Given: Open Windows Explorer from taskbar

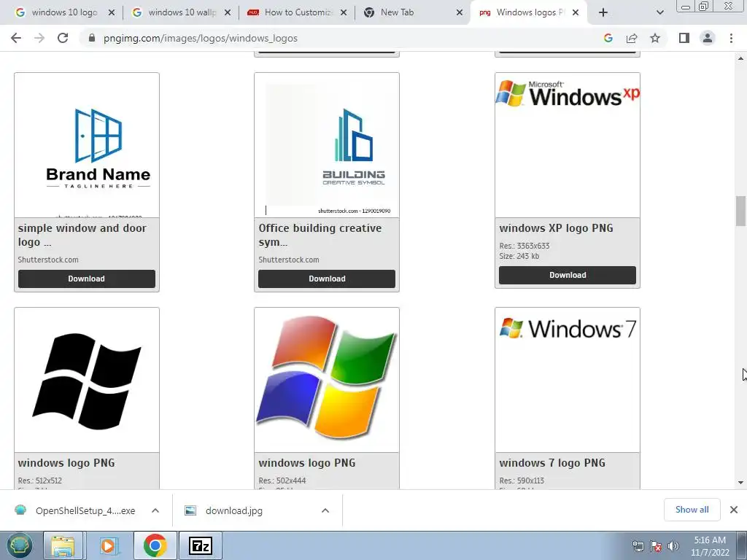Looking at the screenshot, I should [63, 545].
